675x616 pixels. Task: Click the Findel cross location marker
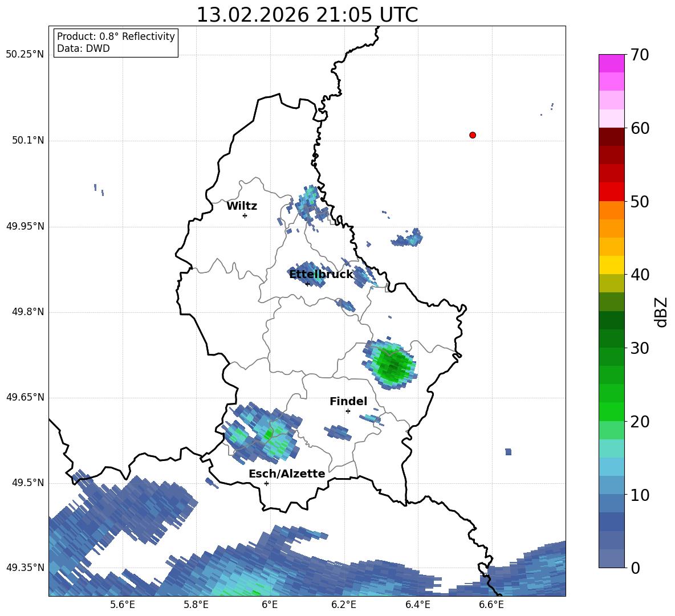click(348, 411)
